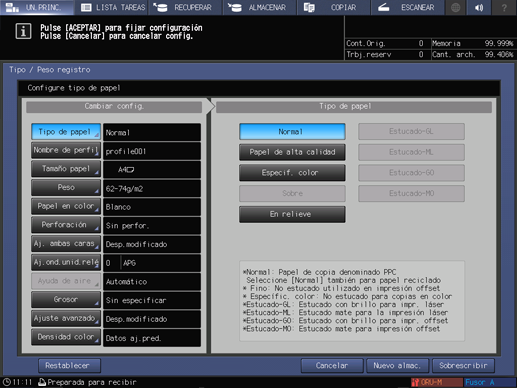This screenshot has width=517, height=388.
Task: Open the Aj.ond.unid.relé setting
Action: 66,262
